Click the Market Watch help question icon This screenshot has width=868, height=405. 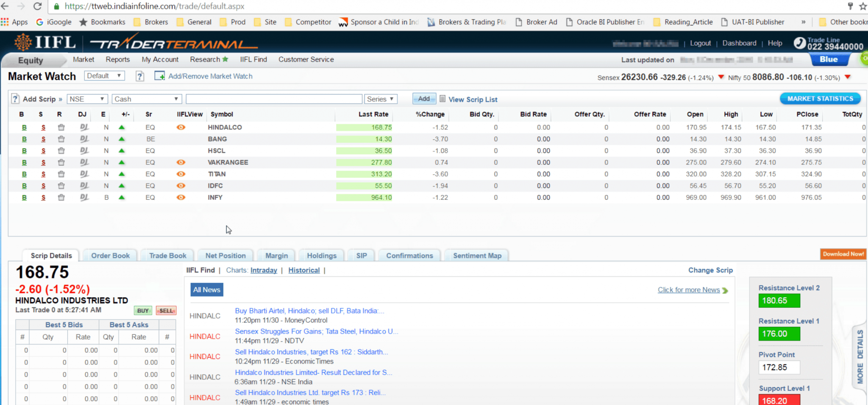pos(140,76)
